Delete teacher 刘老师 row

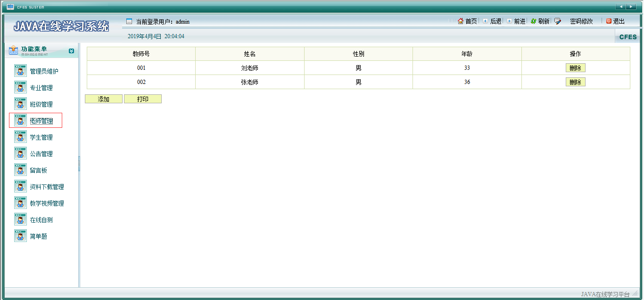575,68
